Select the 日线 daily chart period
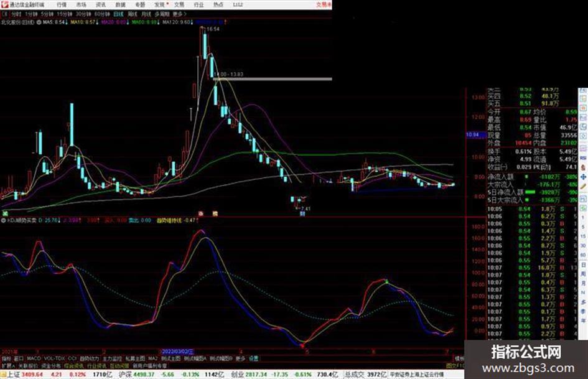Image resolution: width=588 pixels, height=379 pixels. pyautogui.click(x=118, y=14)
